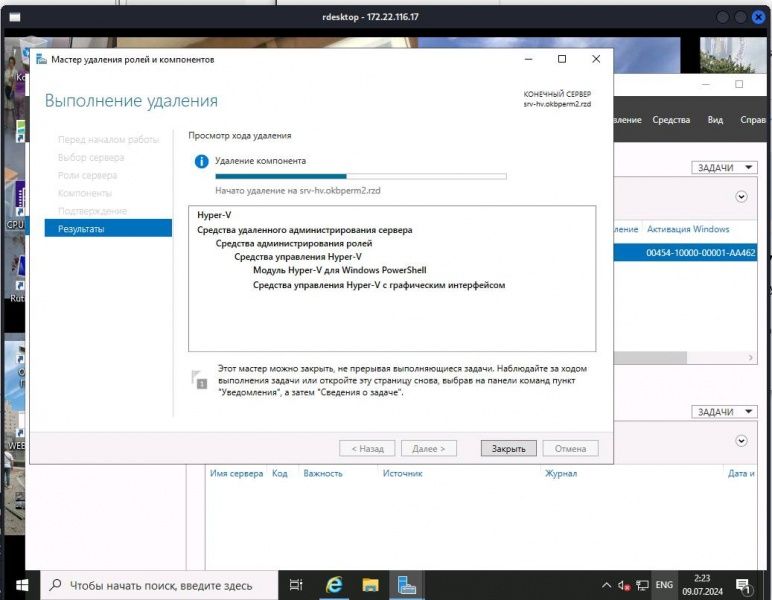772x600 pixels.
Task: Show hidden system tray icons
Action: pos(606,585)
